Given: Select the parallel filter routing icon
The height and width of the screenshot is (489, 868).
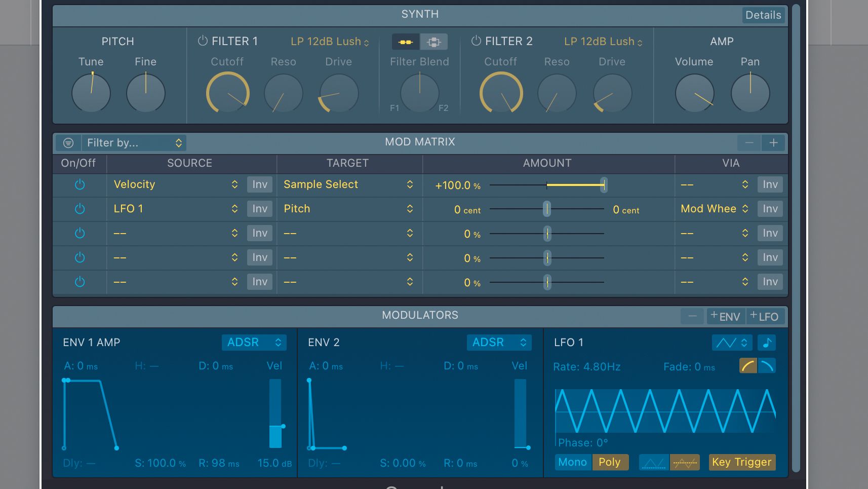Looking at the screenshot, I should (x=435, y=42).
